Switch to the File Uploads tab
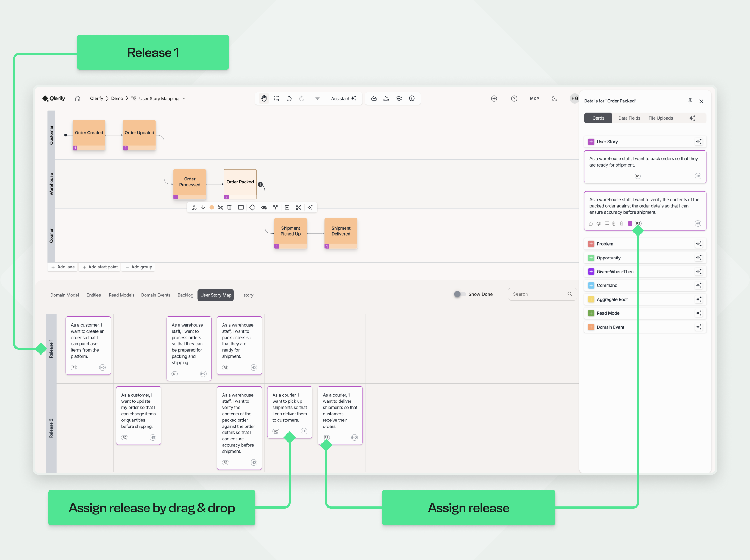Screen dimensions: 750x560 pos(661,118)
